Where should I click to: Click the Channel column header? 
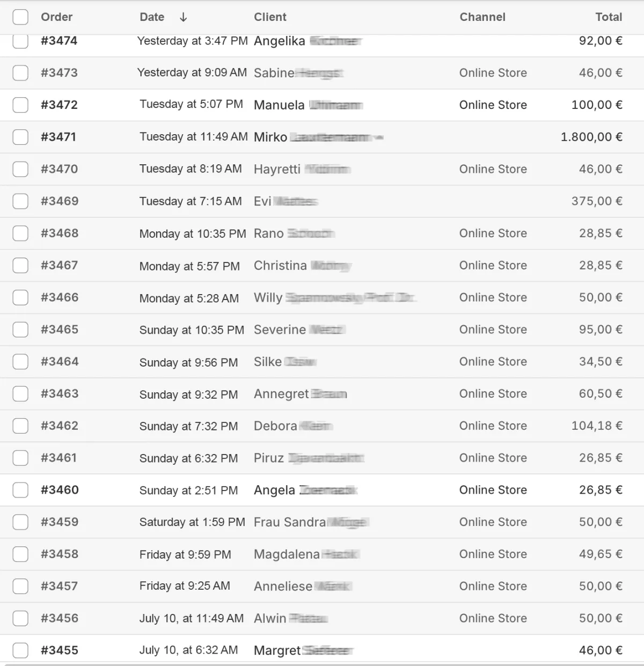pos(482,17)
